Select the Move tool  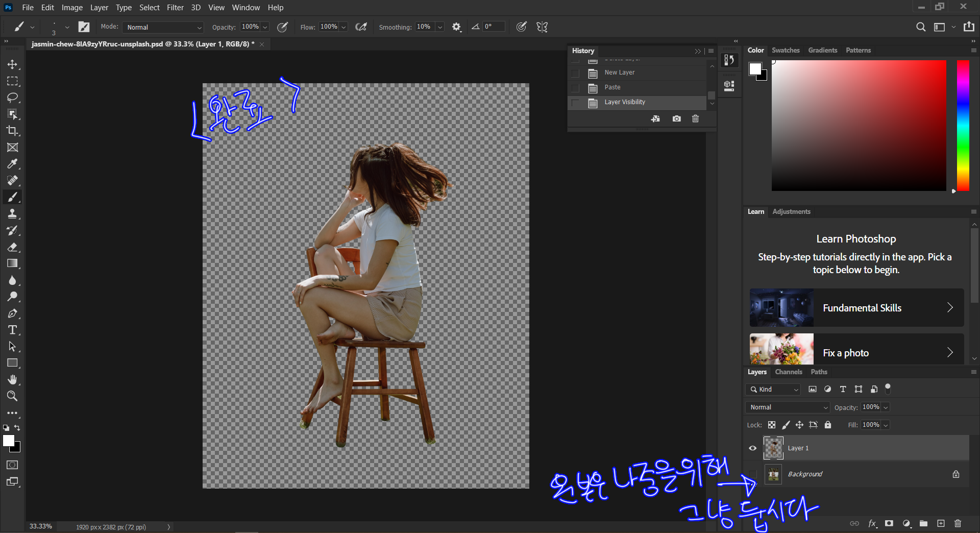pyautogui.click(x=12, y=64)
